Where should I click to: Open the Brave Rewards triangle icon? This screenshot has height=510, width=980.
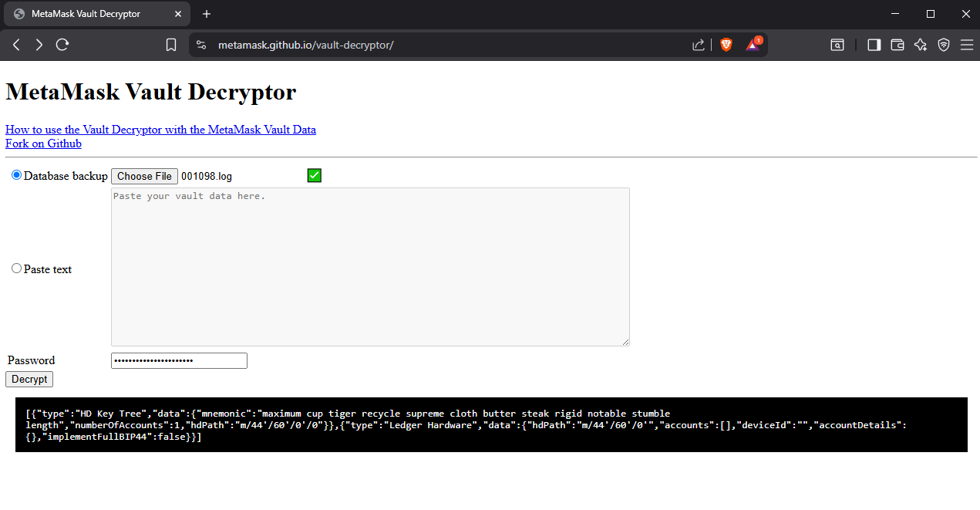753,45
